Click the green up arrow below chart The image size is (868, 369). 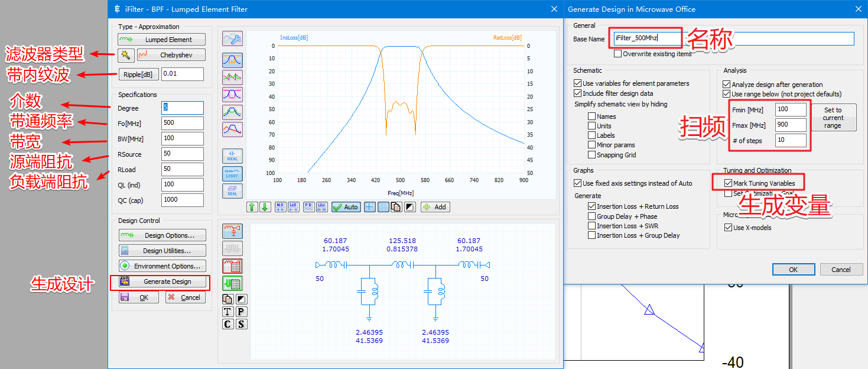(252, 207)
